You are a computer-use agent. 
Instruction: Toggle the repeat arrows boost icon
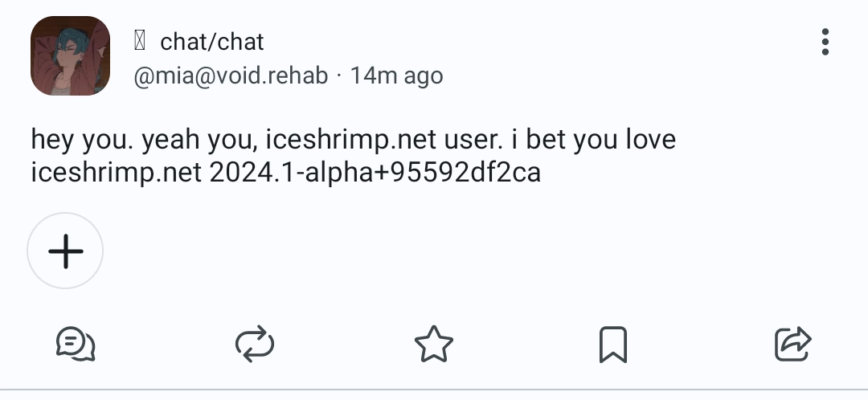tap(255, 345)
